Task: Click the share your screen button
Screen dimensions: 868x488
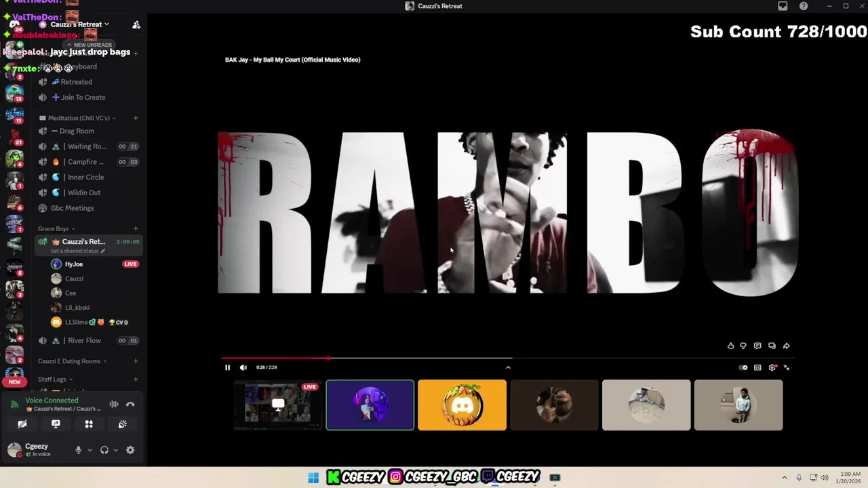Action: [x=56, y=424]
